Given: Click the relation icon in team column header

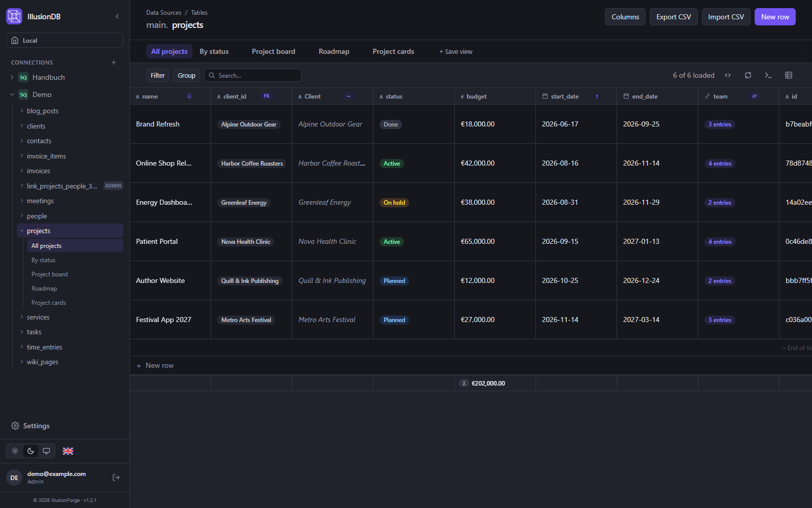Looking at the screenshot, I should (x=755, y=96).
